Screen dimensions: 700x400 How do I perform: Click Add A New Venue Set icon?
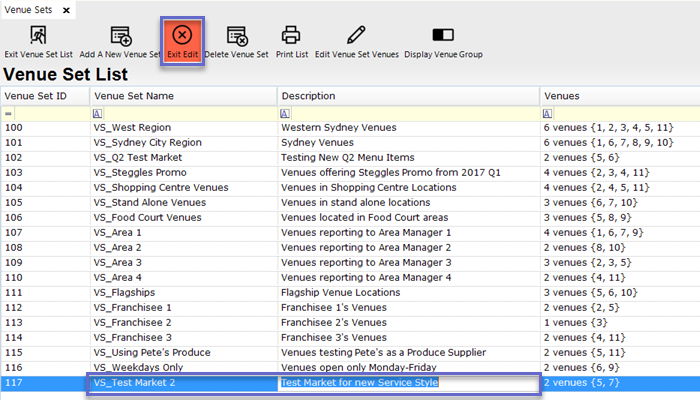[x=120, y=37]
